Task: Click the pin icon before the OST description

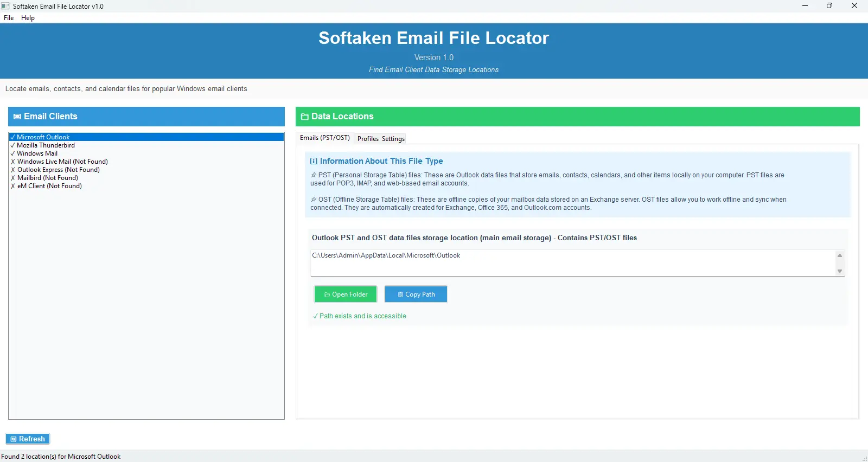Action: (314, 200)
